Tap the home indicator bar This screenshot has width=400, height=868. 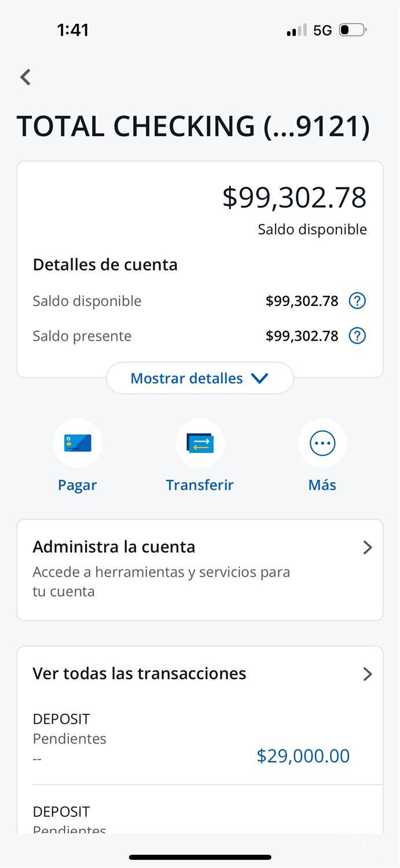pos(200,857)
